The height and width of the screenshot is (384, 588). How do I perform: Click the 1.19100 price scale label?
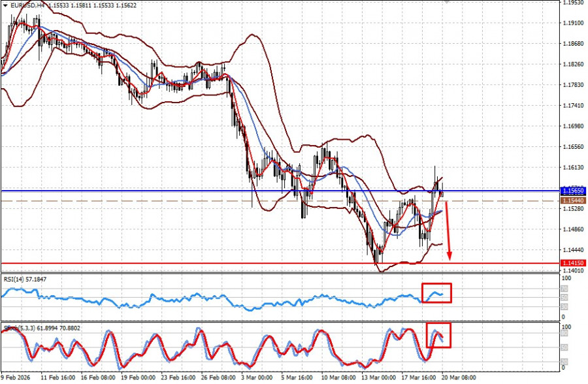pos(574,24)
